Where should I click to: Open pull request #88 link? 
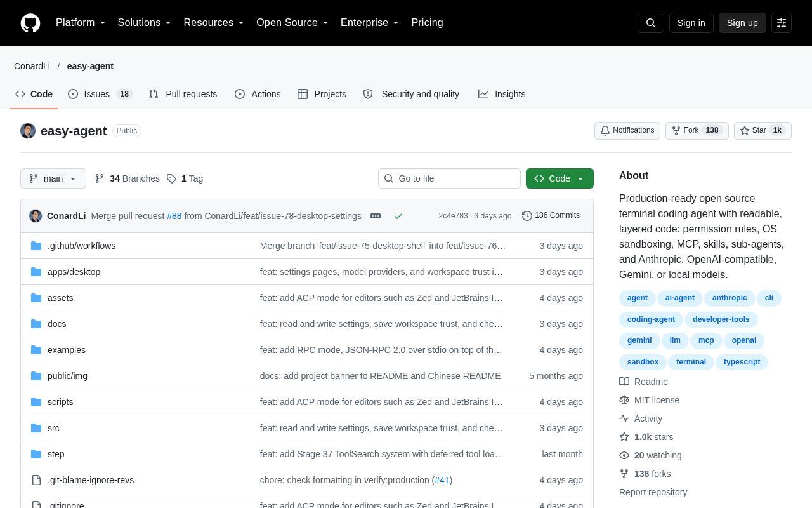tap(174, 216)
